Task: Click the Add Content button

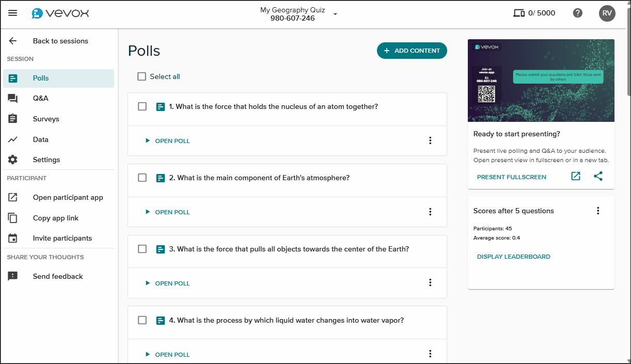Action: point(412,51)
